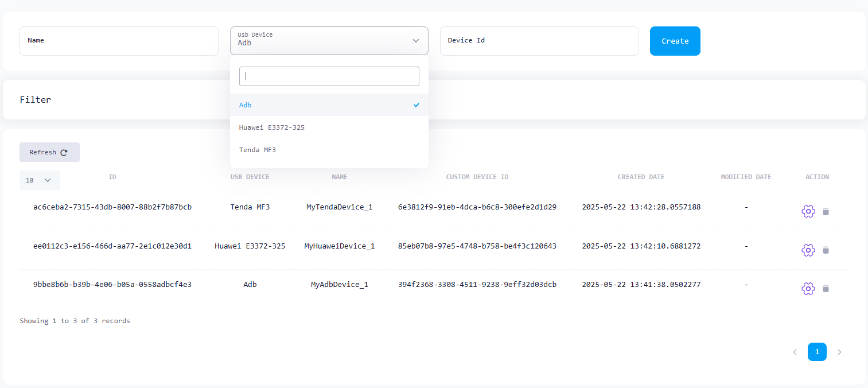Go to next page arrow
The width and height of the screenshot is (868, 388).
tap(839, 352)
